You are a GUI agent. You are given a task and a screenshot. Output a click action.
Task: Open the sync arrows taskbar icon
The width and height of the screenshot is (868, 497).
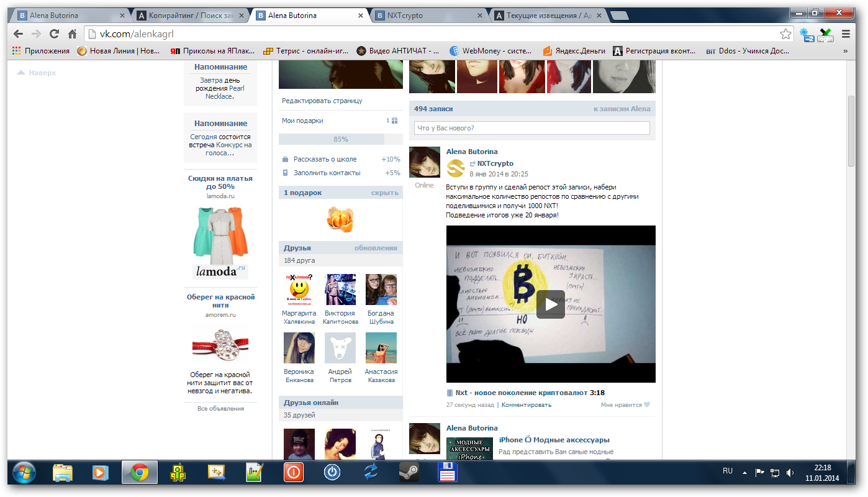tap(371, 473)
